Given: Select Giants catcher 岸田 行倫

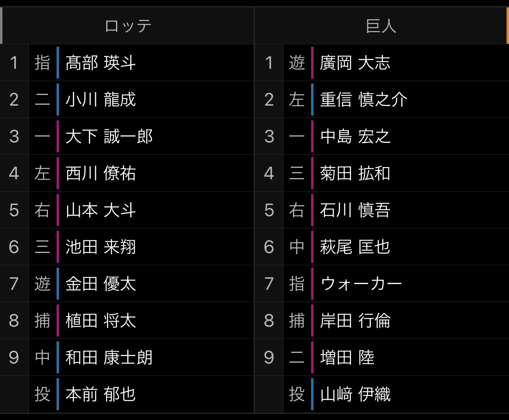Looking at the screenshot, I should tap(355, 321).
